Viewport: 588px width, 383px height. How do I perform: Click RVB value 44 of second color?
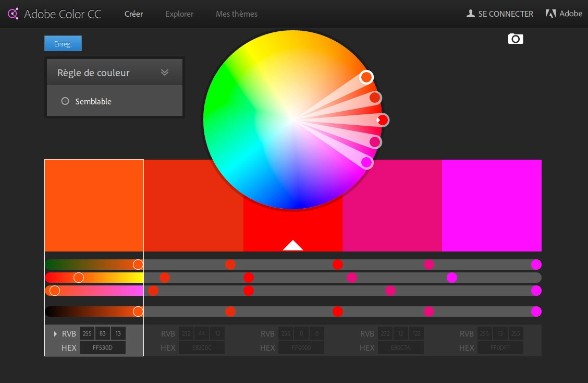click(202, 333)
